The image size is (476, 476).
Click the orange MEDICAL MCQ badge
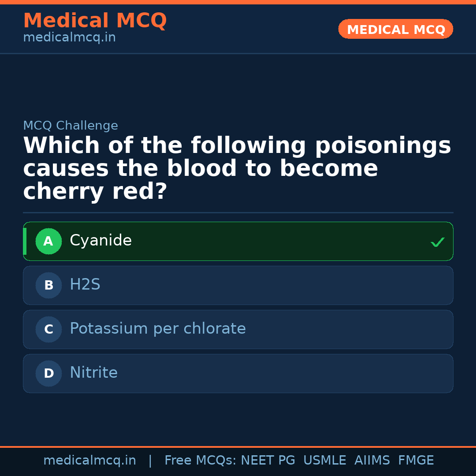[x=395, y=29]
